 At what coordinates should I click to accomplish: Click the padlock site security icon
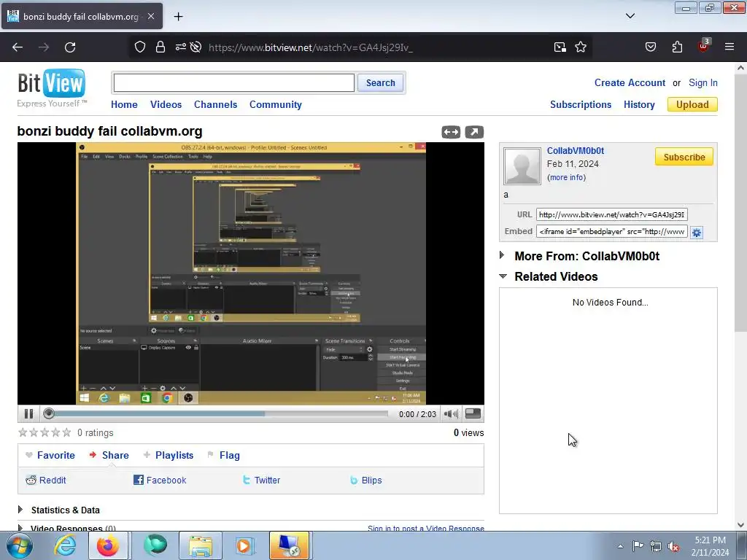[160, 47]
